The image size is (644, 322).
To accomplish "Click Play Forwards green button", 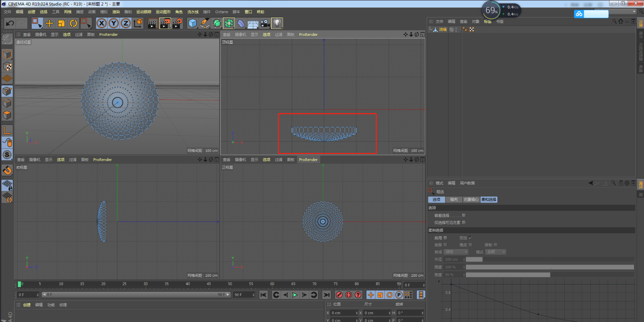I will 295,295.
